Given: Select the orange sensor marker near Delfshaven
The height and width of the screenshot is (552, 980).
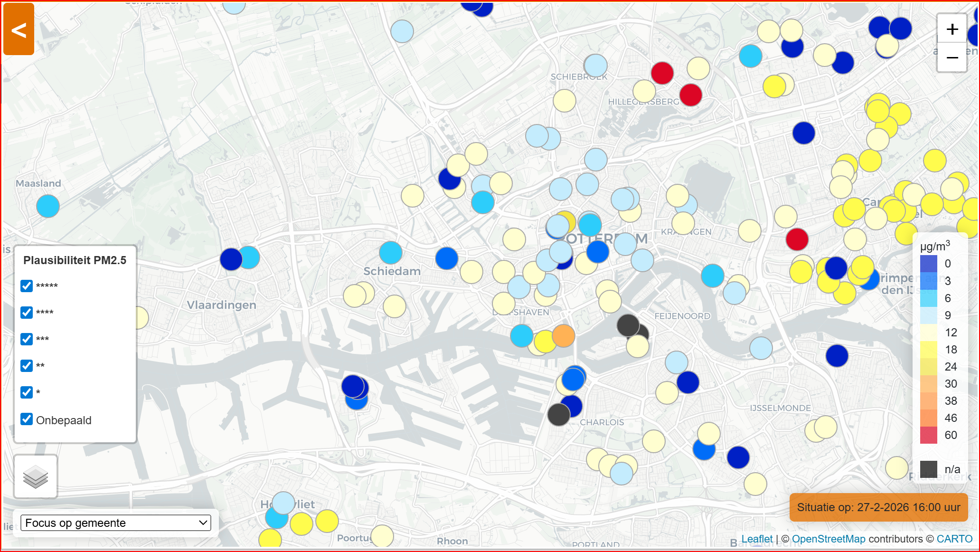Looking at the screenshot, I should click(x=564, y=336).
